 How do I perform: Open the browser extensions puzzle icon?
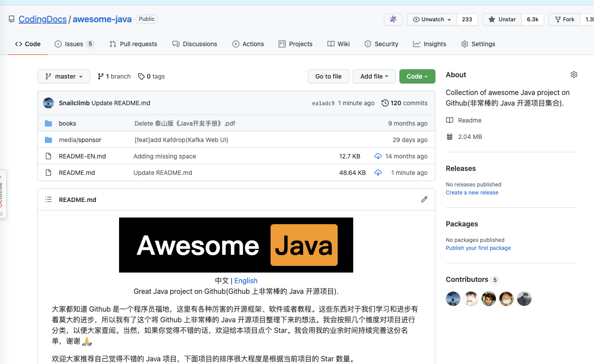coord(393,20)
